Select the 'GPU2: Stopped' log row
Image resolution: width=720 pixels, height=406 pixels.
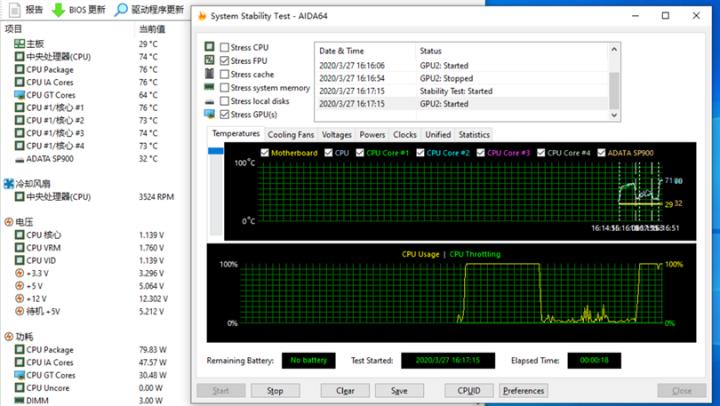pos(462,79)
